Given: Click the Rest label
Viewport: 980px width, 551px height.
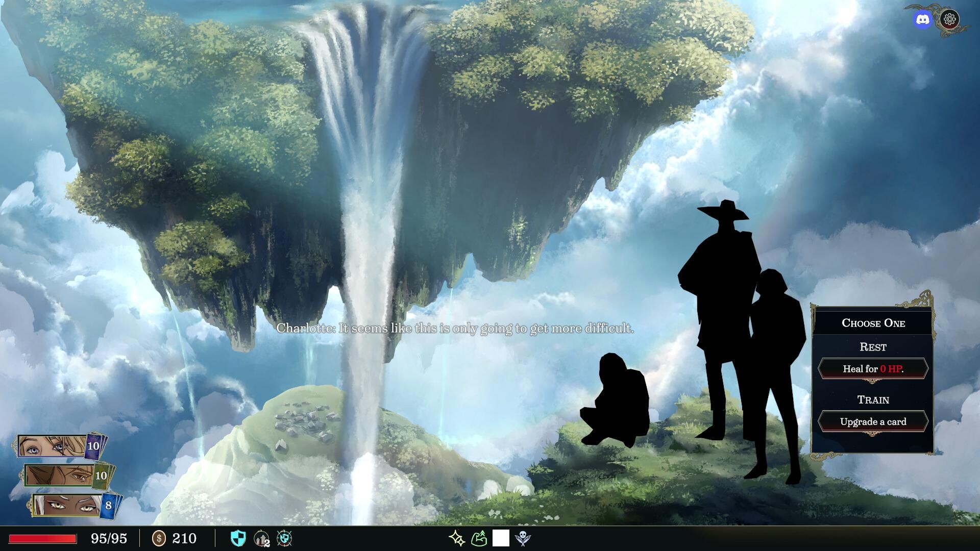Looking at the screenshot, I should click(873, 347).
